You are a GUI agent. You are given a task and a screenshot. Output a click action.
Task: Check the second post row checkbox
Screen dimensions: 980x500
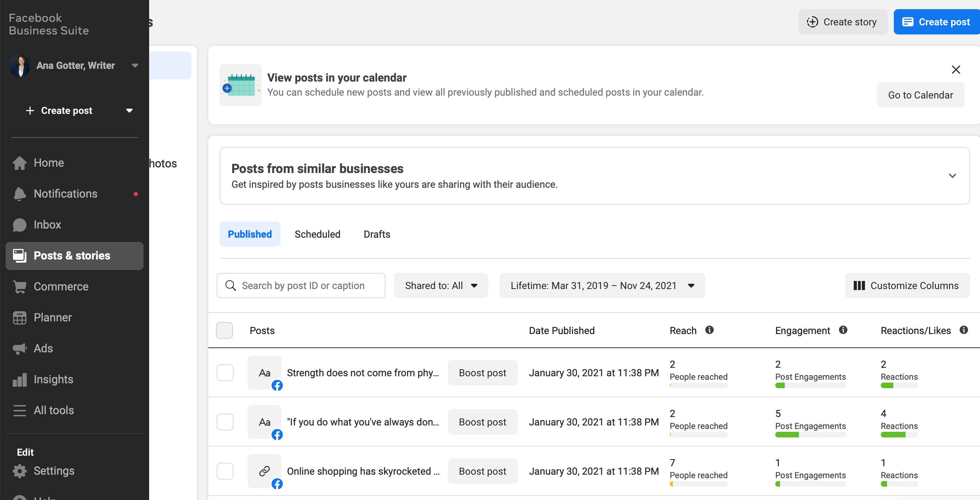[x=225, y=422]
